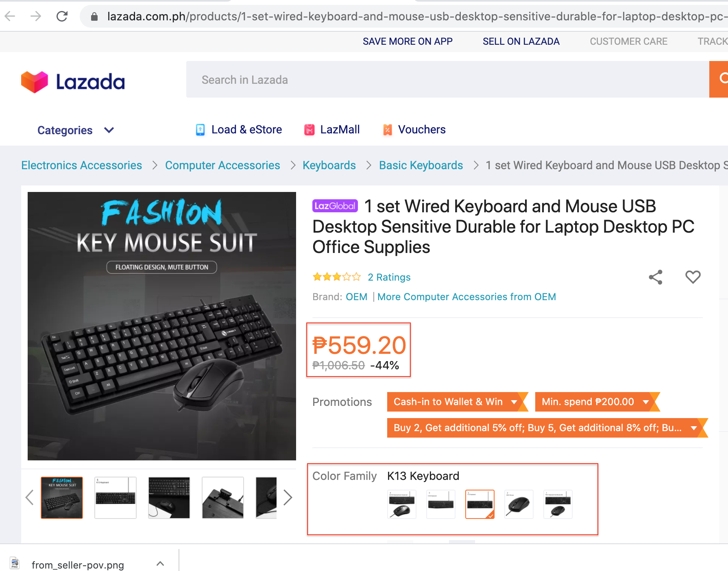Viewport: 728px width, 571px height.
Task: Reload the page
Action: (62, 16)
